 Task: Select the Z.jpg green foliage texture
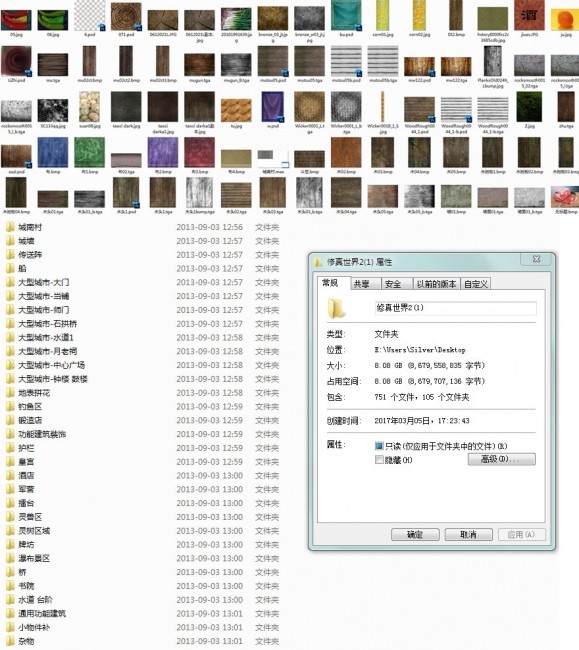tap(529, 107)
